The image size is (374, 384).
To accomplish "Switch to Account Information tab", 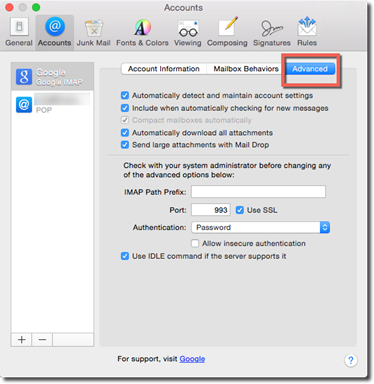I will click(164, 69).
